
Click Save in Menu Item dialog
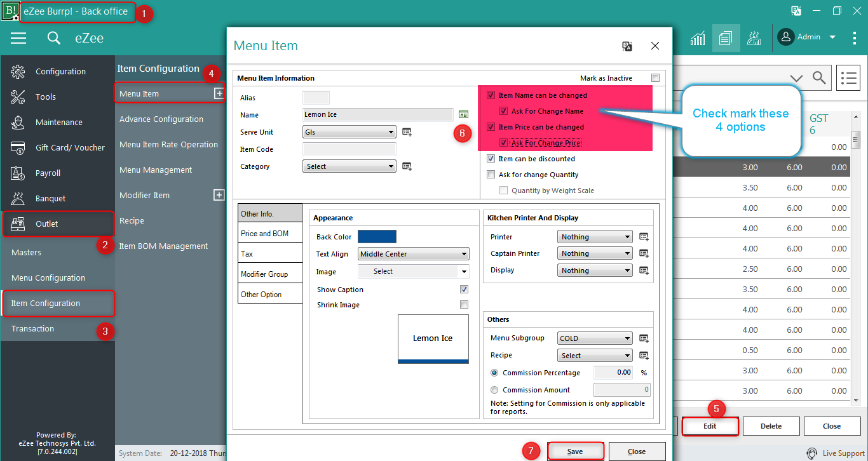pos(575,451)
